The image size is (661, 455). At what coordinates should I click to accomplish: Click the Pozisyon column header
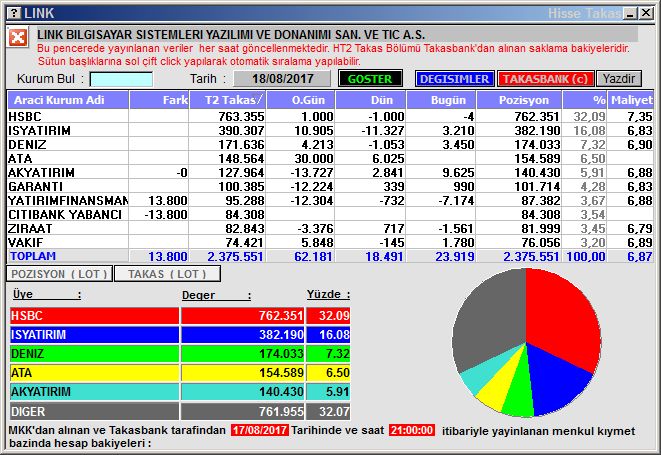pos(519,100)
